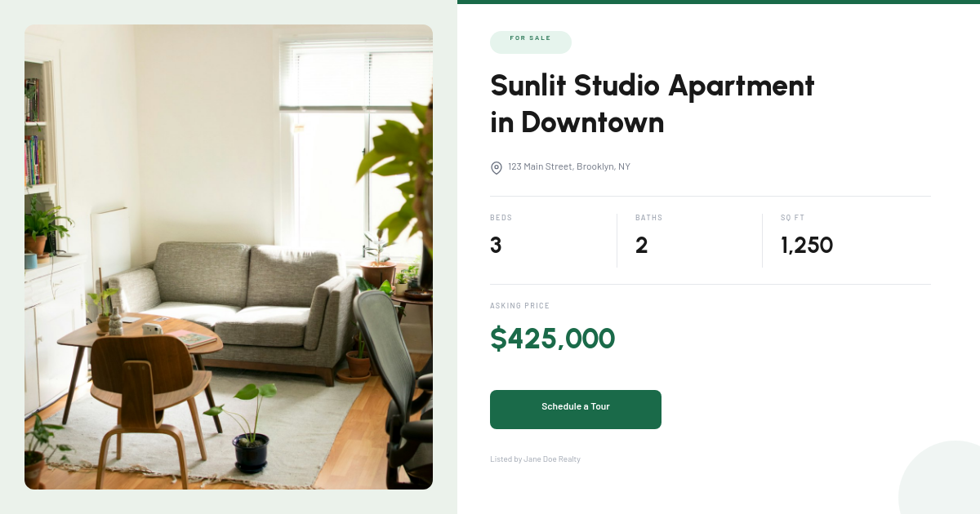Open the address 123 Main Street, Brooklyn, NY
980x514 pixels.
pyautogui.click(x=569, y=166)
